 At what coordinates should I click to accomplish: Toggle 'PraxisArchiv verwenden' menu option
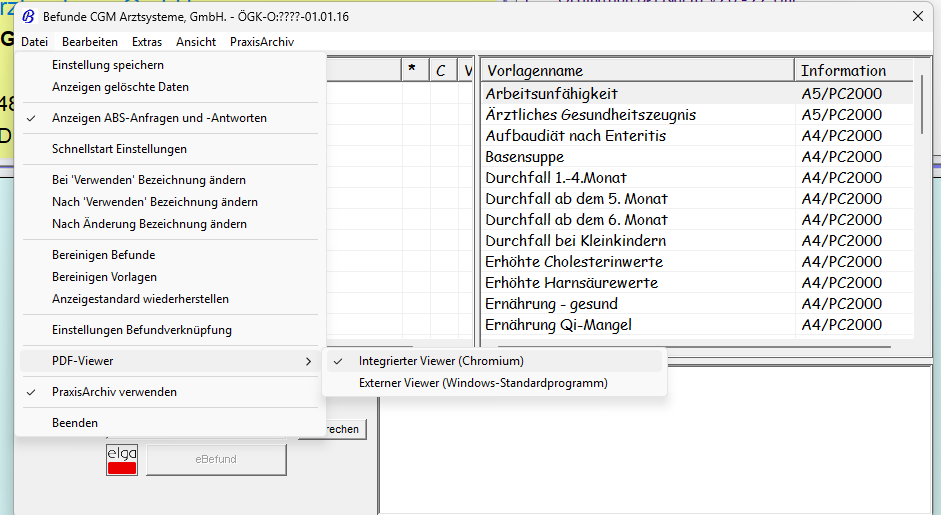click(x=114, y=392)
